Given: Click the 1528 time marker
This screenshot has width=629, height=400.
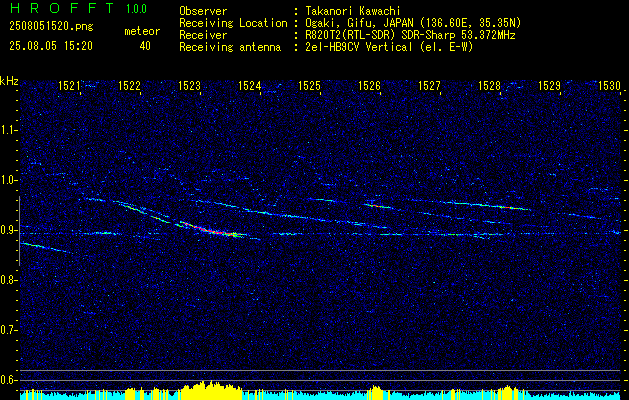Looking at the screenshot, I should click(x=489, y=86).
